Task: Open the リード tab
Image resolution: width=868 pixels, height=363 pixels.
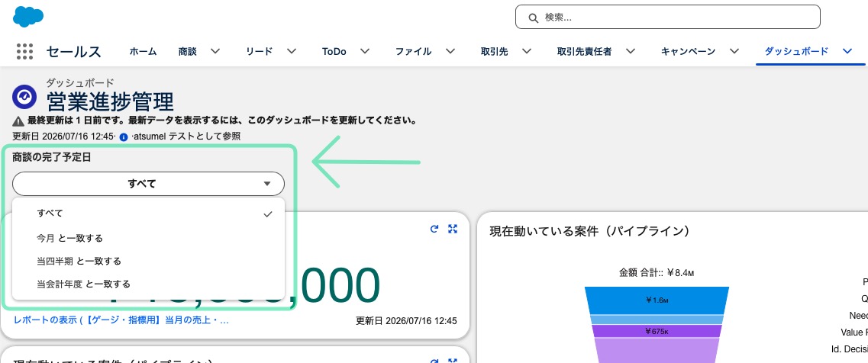Action: (x=260, y=51)
